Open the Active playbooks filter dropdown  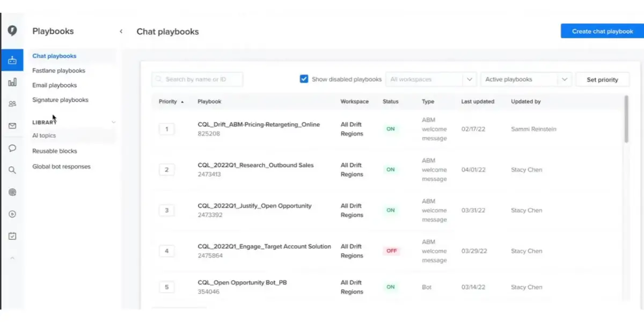(x=526, y=79)
